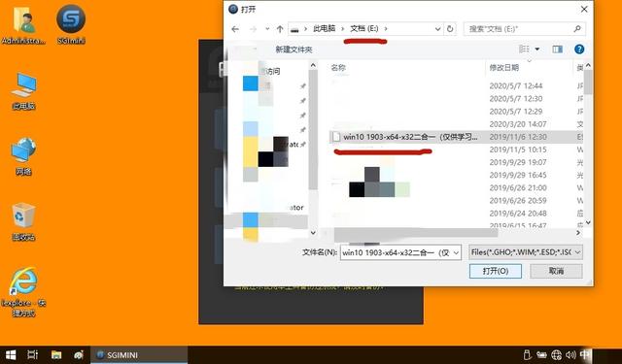The width and height of the screenshot is (622, 364).
Task: Close the 打开 dialog
Action: (x=584, y=9)
